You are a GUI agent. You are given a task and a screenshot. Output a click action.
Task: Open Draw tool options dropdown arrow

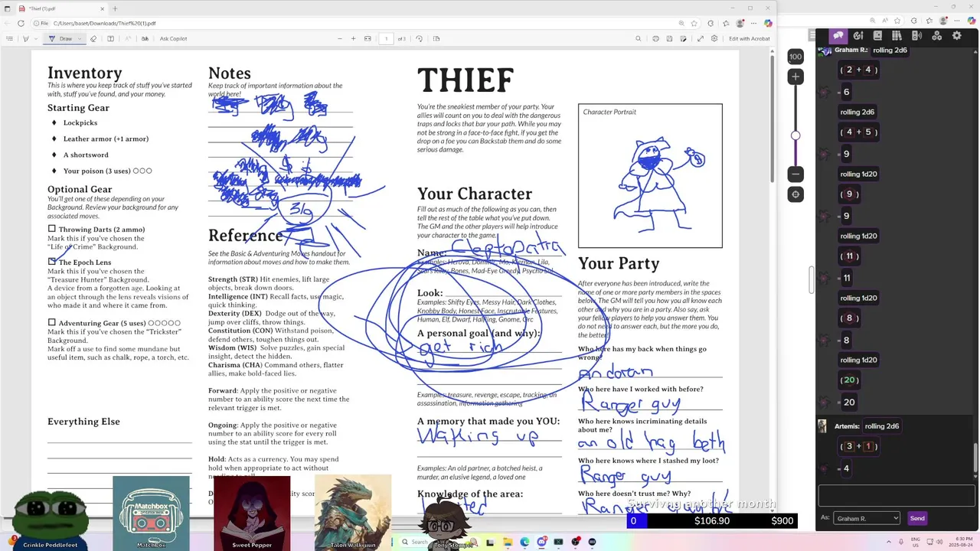coord(80,38)
